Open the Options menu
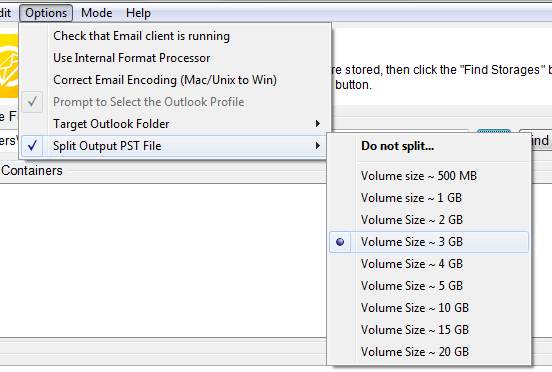 click(46, 13)
